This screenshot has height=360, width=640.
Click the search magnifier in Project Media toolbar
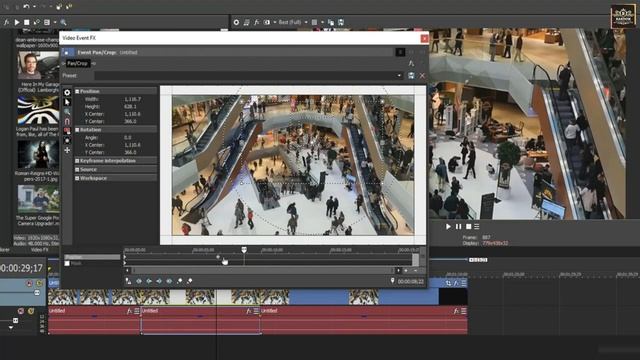tap(63, 22)
